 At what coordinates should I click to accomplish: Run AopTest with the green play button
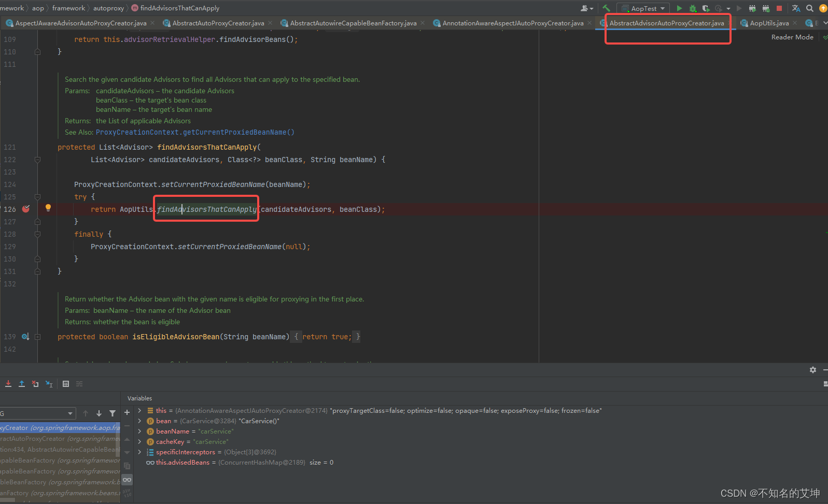click(x=679, y=8)
